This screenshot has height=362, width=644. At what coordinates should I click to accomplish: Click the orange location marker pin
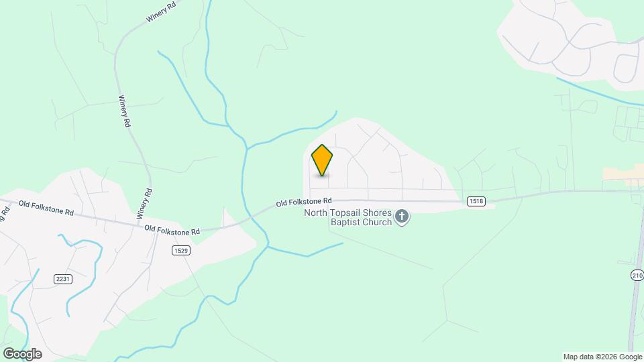(322, 160)
